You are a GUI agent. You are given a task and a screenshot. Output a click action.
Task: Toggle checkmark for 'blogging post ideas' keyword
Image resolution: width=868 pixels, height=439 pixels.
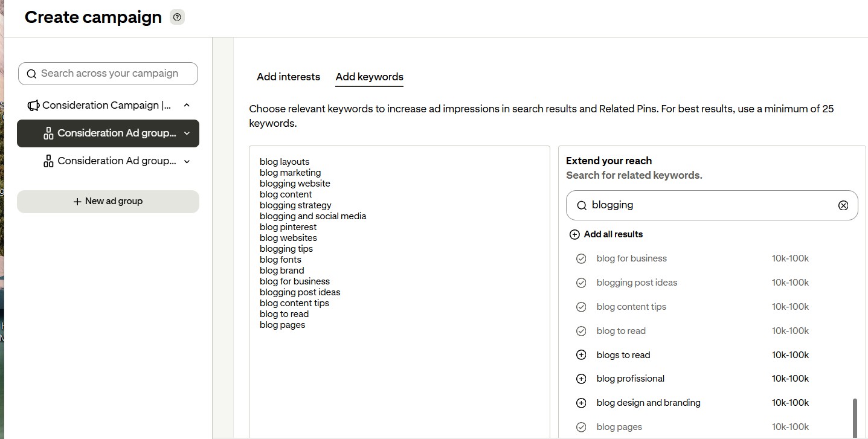point(581,283)
